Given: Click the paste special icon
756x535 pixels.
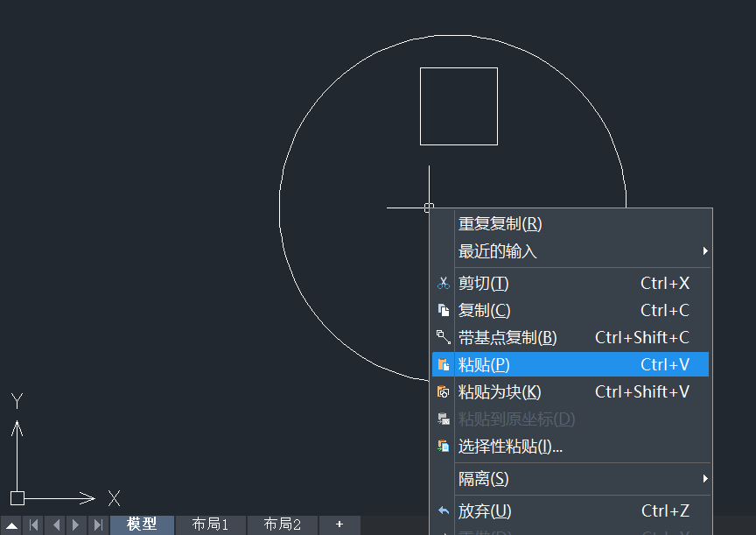Looking at the screenshot, I should coord(443,447).
